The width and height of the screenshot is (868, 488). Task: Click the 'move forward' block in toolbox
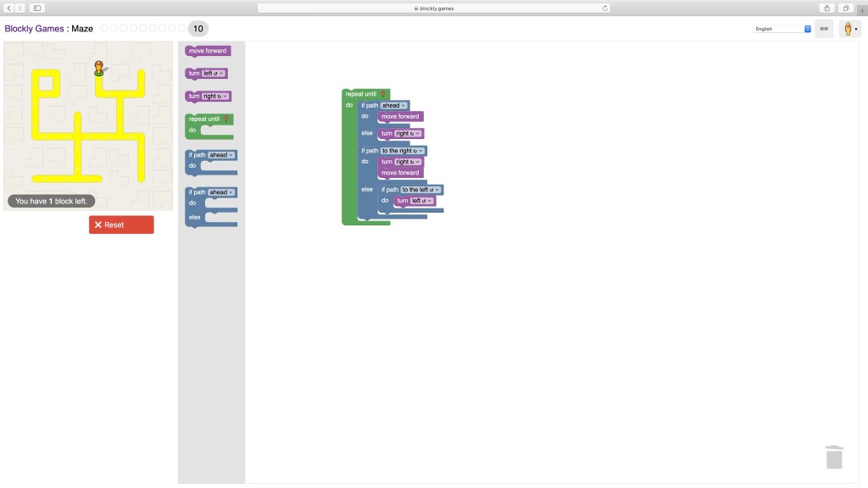point(207,51)
